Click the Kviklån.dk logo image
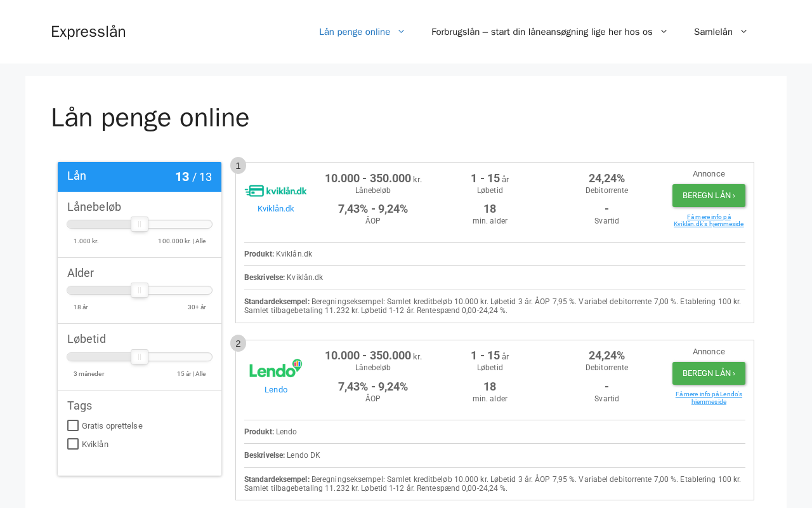 pos(275,190)
